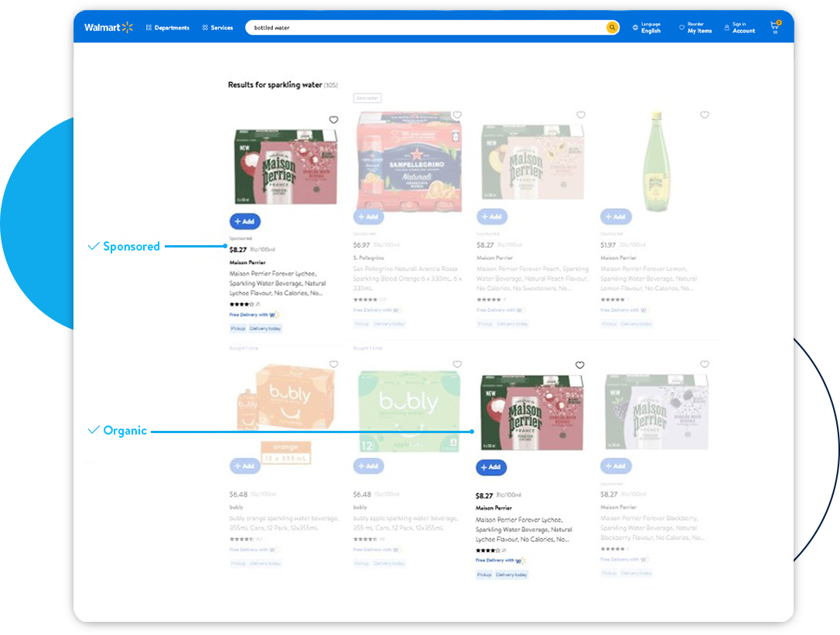The height and width of the screenshot is (635, 840).
Task: Click the yellow search magnifier icon
Action: pos(612,27)
